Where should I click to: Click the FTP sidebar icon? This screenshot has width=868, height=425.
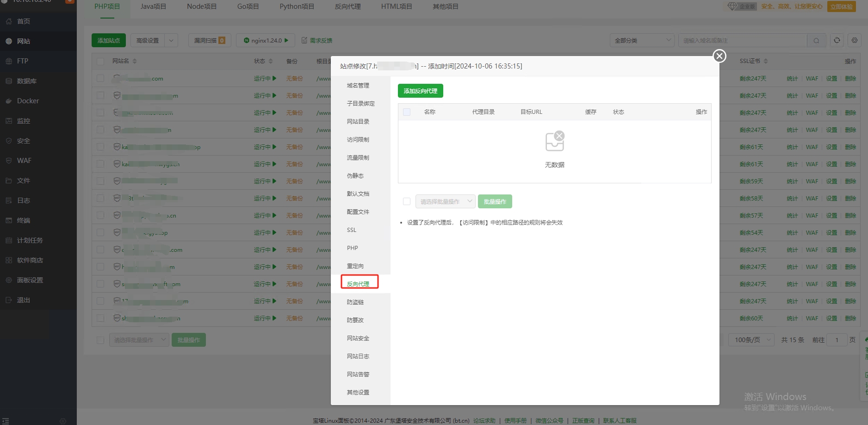9,61
